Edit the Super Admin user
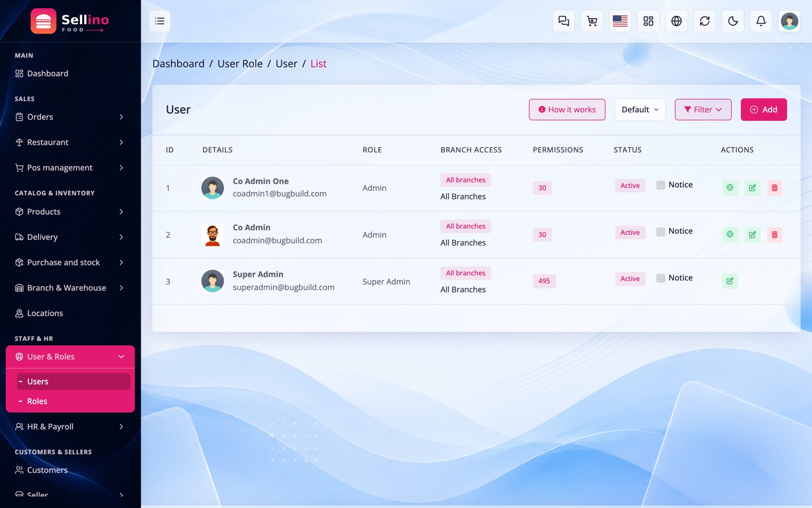Viewport: 812px width, 508px height. (730, 281)
